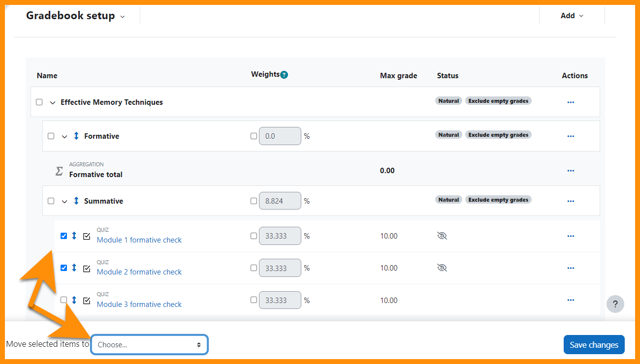The height and width of the screenshot is (364, 640).
Task: Open the actions menu for Effective Memory Techniques
Action: point(571,102)
